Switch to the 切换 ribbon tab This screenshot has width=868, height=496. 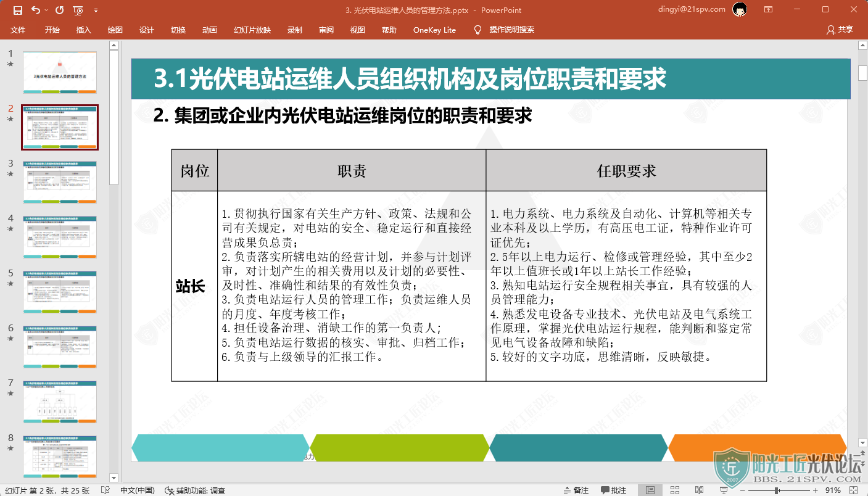[178, 30]
